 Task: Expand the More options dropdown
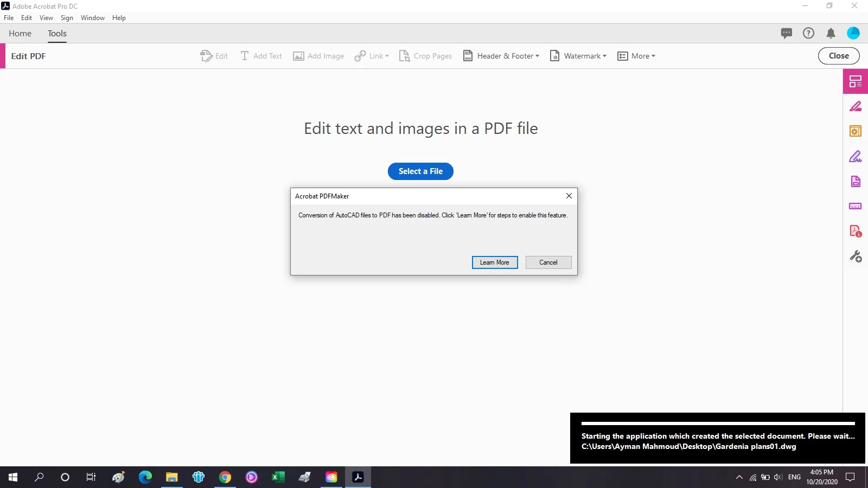tap(636, 56)
